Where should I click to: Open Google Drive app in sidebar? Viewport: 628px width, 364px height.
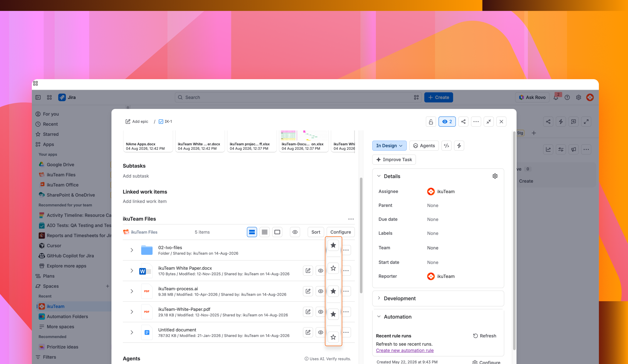point(60,165)
